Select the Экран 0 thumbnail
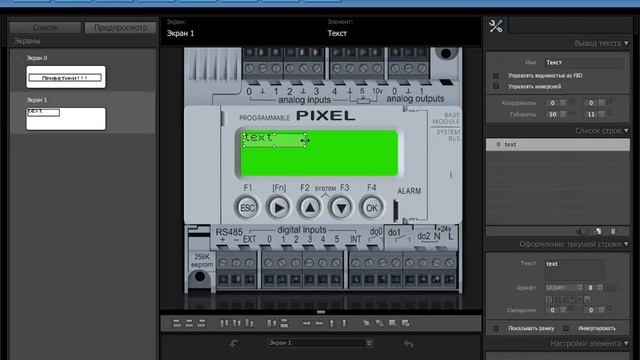The height and width of the screenshot is (360, 640). pyautogui.click(x=66, y=77)
